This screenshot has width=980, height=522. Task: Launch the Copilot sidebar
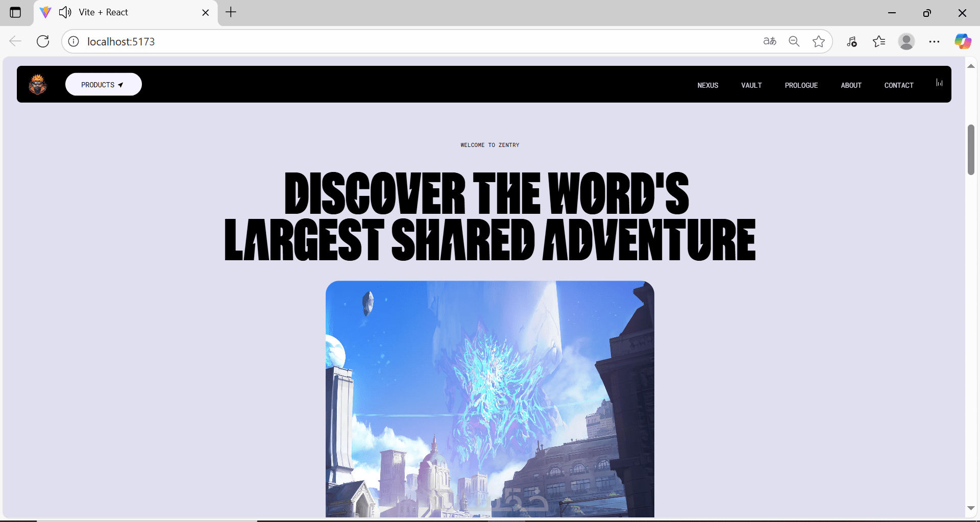(x=963, y=41)
